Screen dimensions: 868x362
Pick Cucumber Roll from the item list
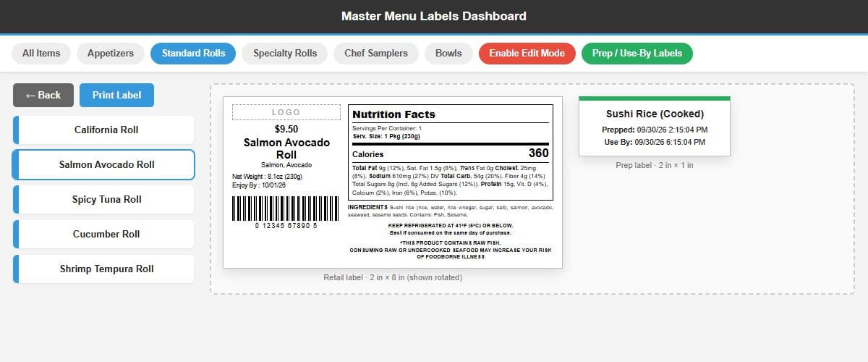103,235
